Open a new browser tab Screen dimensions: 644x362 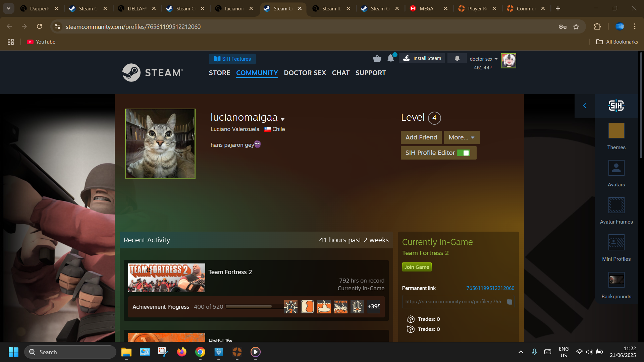tap(558, 8)
